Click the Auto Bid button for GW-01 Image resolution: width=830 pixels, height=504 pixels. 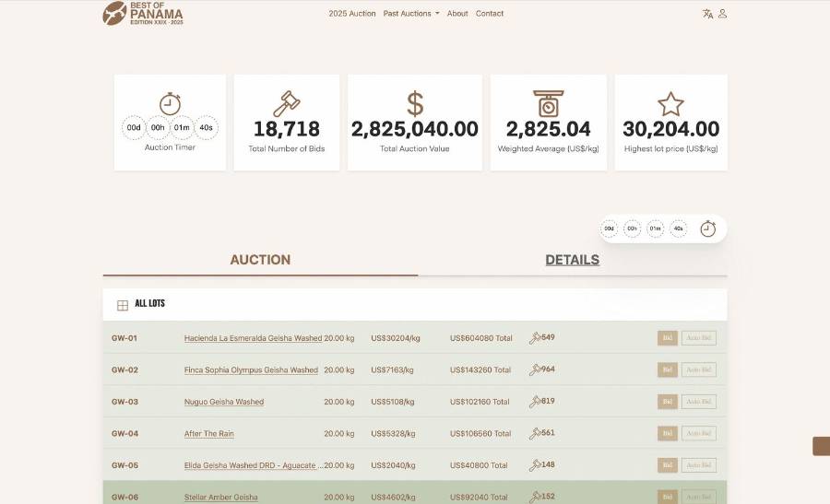pos(699,338)
